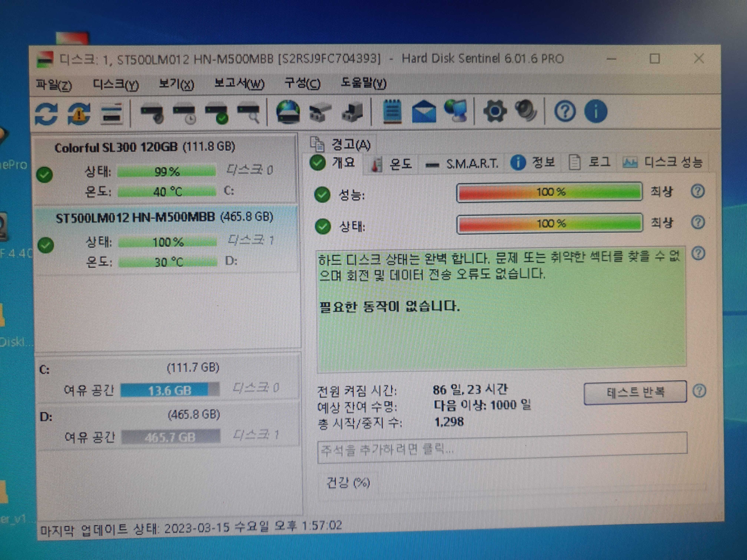
Task: Switch to the 디스크 성능 tab
Action: pyautogui.click(x=663, y=162)
